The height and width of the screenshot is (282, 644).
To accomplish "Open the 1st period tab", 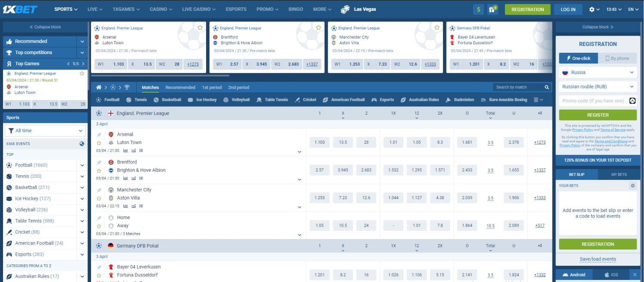I will coord(212,87).
